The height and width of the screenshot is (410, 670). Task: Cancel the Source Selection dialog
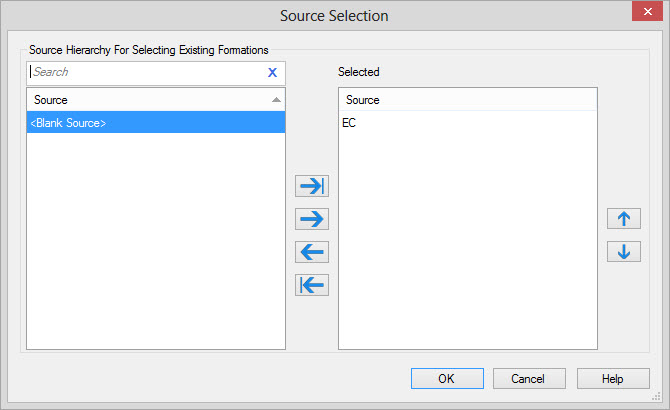(x=528, y=379)
